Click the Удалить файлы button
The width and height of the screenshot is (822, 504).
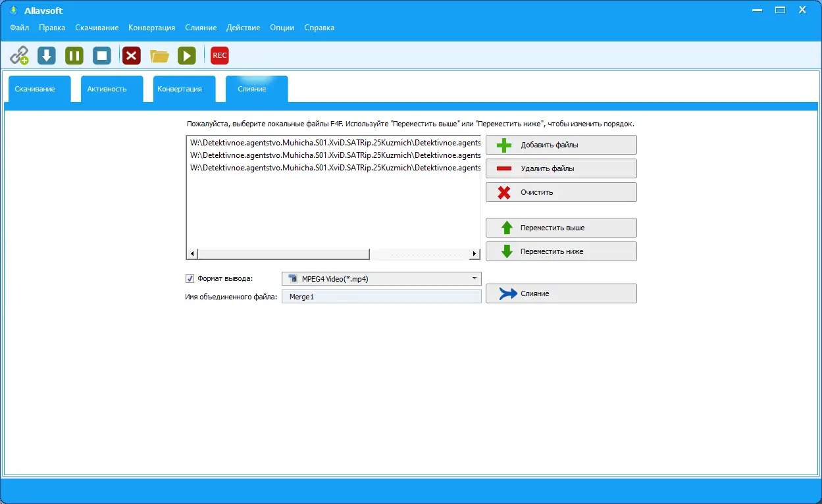tap(561, 168)
